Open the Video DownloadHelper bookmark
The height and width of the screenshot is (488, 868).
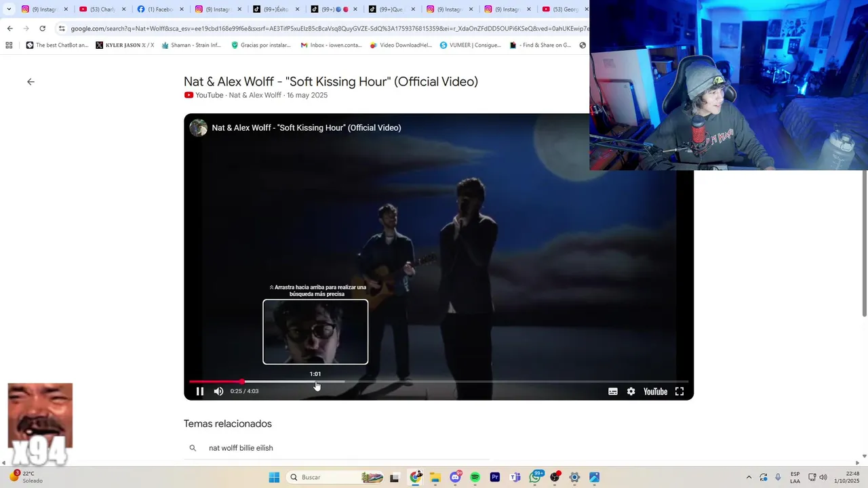click(x=401, y=45)
